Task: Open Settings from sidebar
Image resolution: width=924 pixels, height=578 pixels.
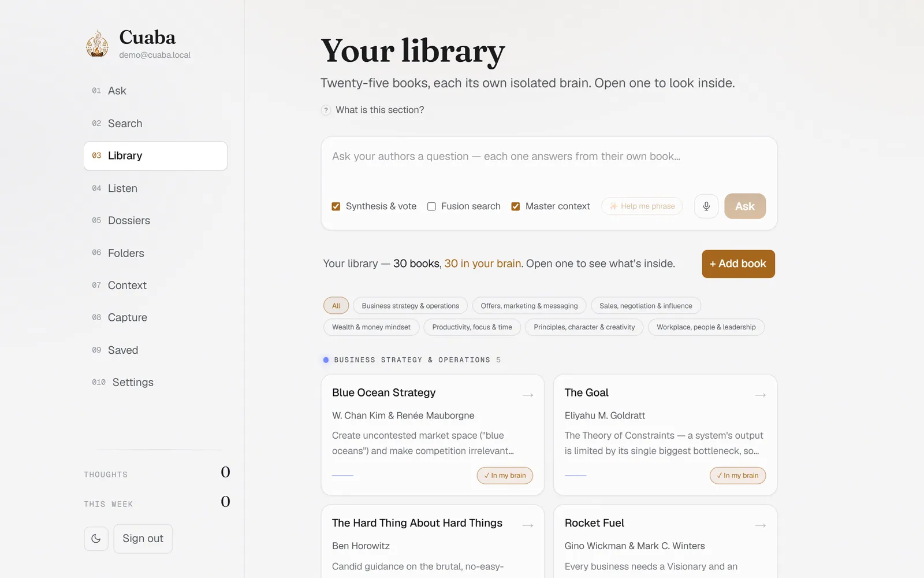Action: [155, 383]
